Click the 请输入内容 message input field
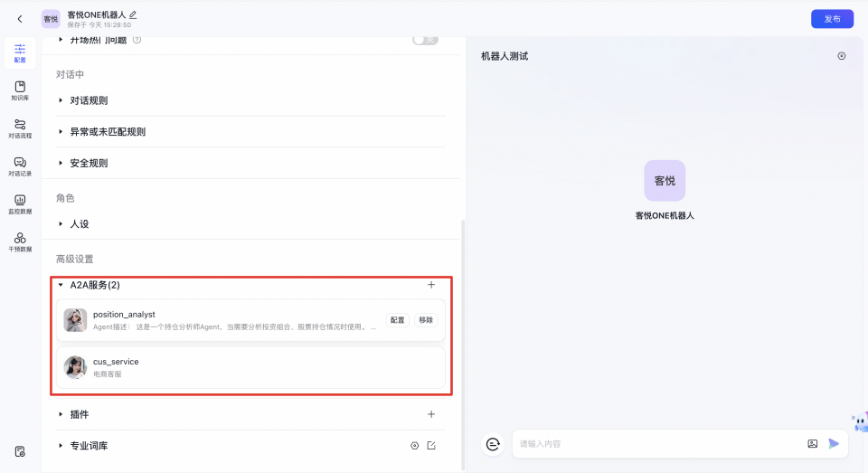Screen dimensions: 868x473 (659, 444)
